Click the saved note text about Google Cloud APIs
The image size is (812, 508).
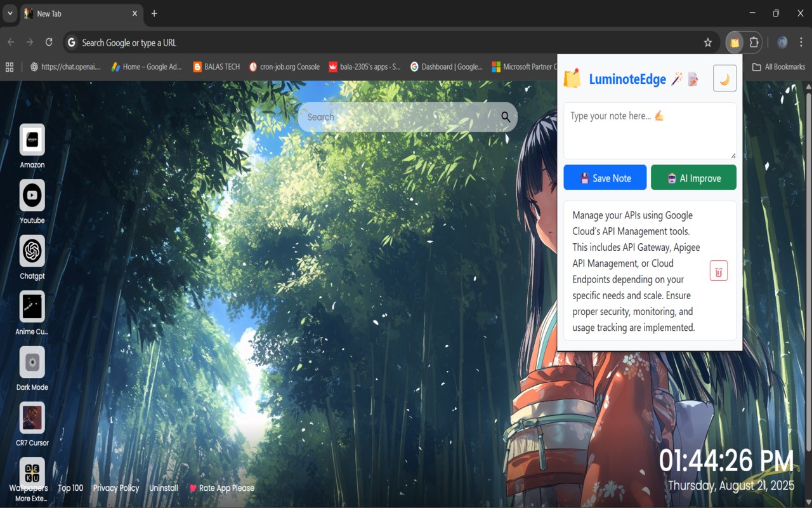(636, 271)
